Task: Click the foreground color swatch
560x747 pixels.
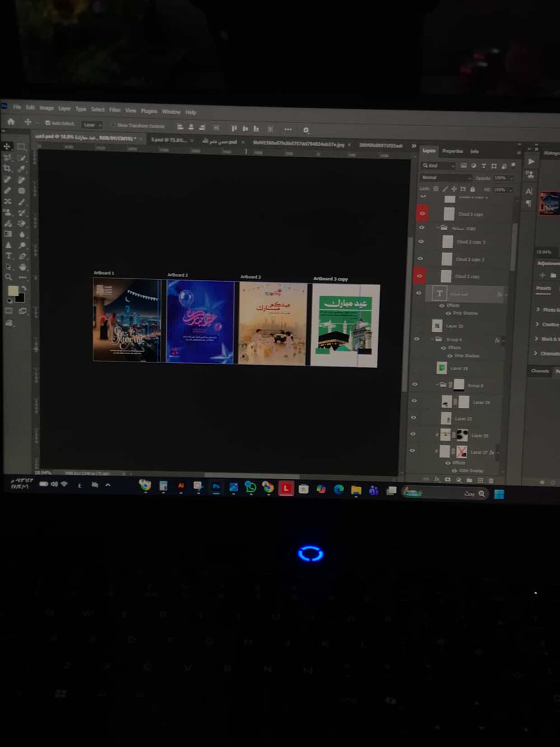Action: (12, 291)
